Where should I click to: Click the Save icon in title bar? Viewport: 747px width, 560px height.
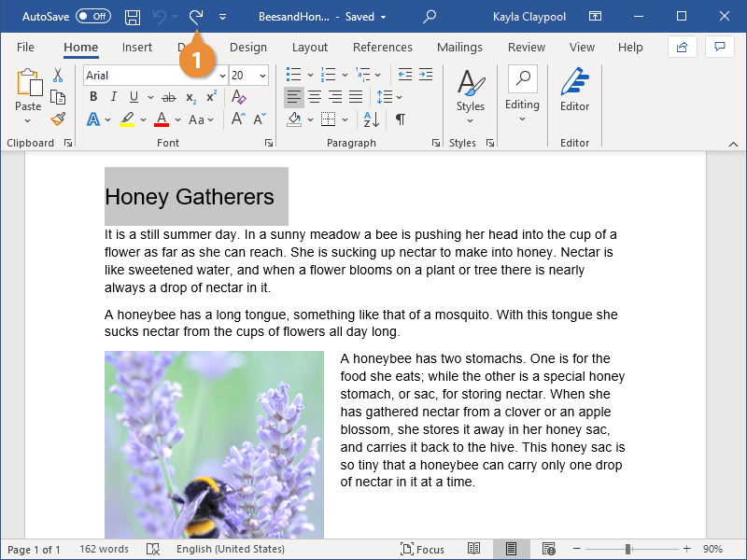(133, 17)
